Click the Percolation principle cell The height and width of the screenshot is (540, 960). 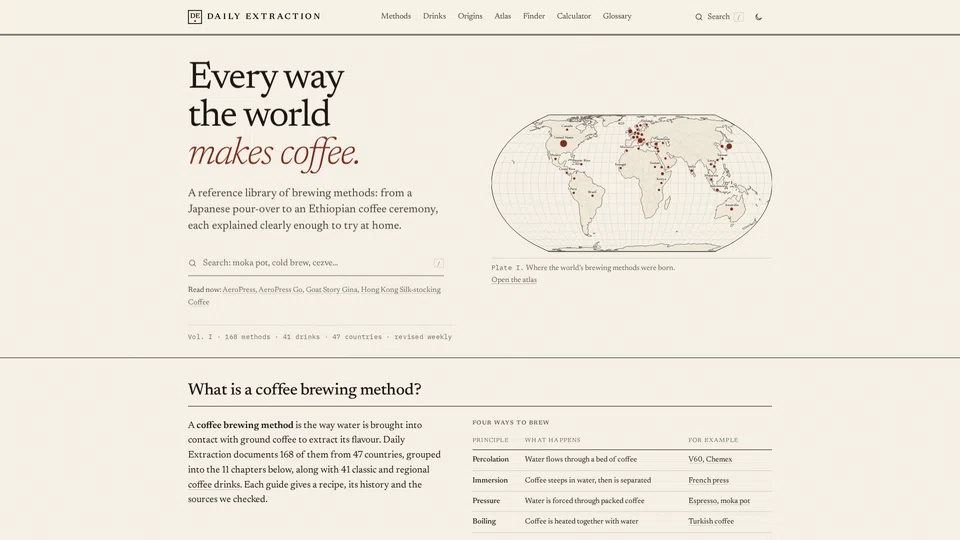tap(490, 459)
